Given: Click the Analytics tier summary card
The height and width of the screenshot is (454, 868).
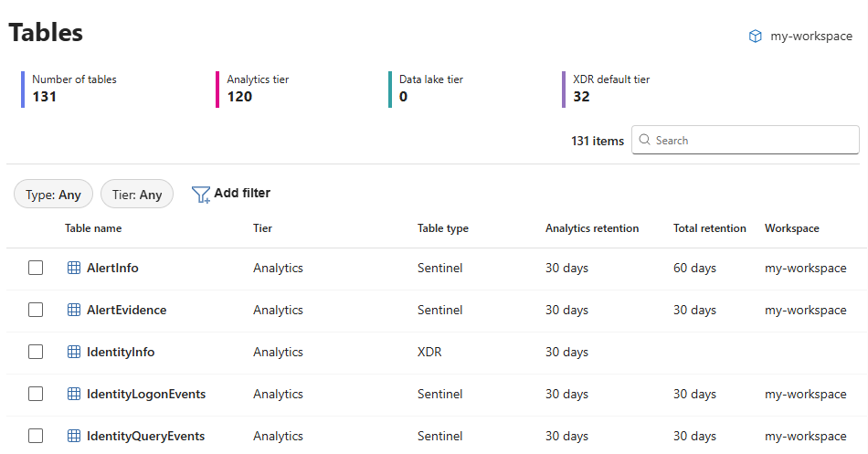Looking at the screenshot, I should click(x=258, y=89).
